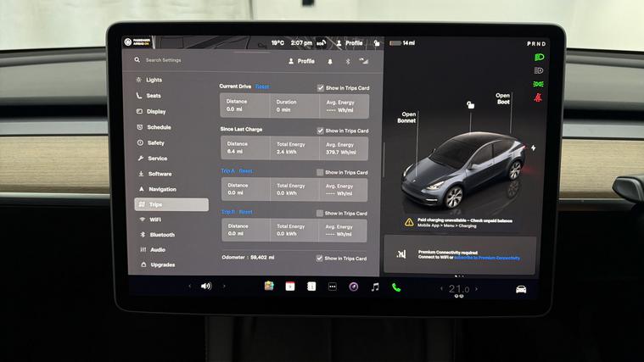Open the calendar app in dock
Image resolution: width=644 pixels, height=362 pixels.
pyautogui.click(x=289, y=287)
